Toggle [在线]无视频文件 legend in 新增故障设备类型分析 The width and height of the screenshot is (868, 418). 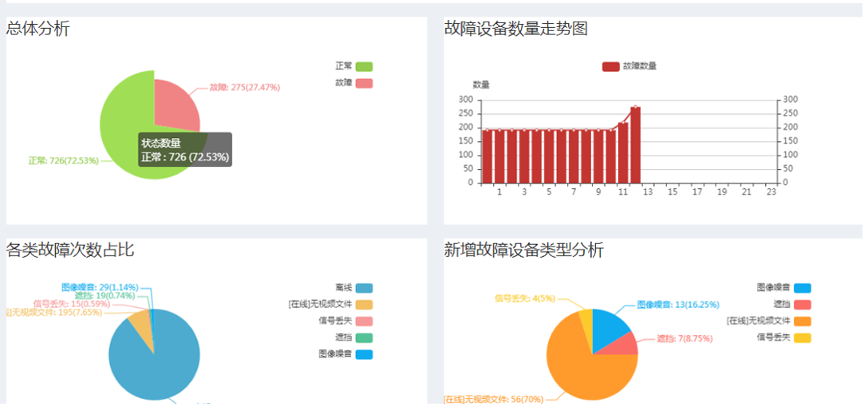tap(802, 321)
